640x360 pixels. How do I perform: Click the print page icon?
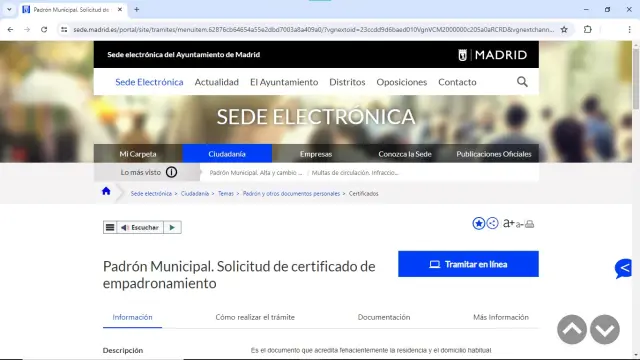point(529,224)
